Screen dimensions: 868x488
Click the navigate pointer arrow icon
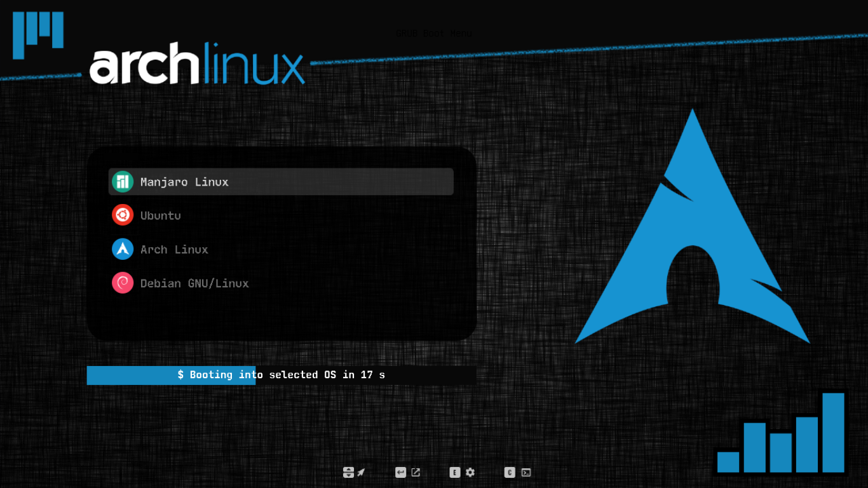click(361, 472)
